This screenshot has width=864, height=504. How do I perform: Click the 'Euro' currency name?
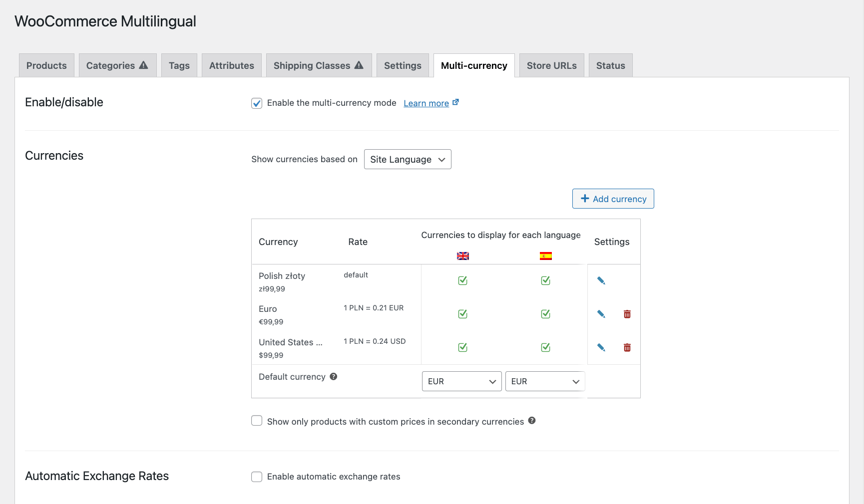click(268, 309)
